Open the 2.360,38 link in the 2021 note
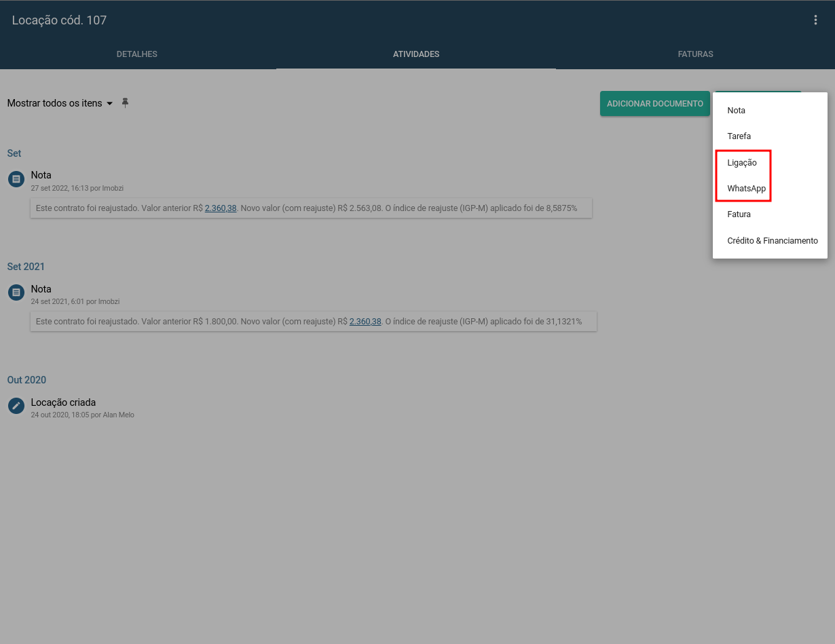 365,322
